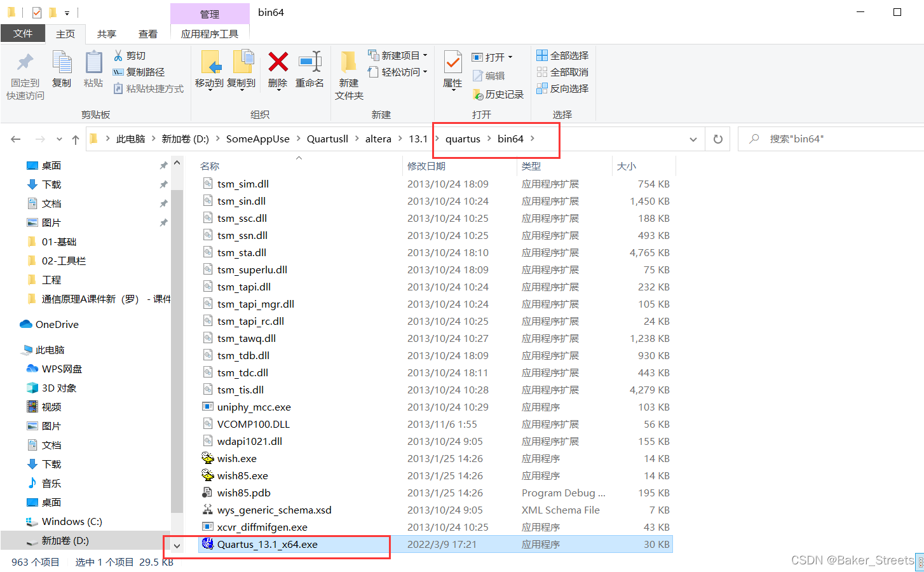This screenshot has height=572, width=924.
Task: Open the New Item (新建项目) dropdown
Action: [425, 55]
